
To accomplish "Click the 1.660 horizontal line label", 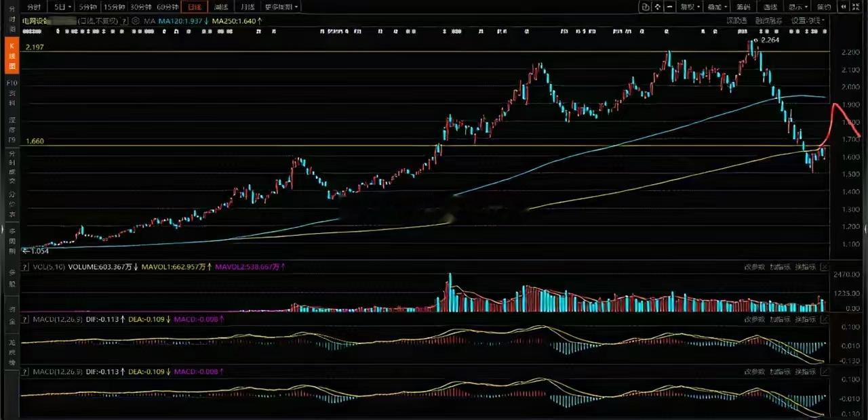I will click(35, 141).
